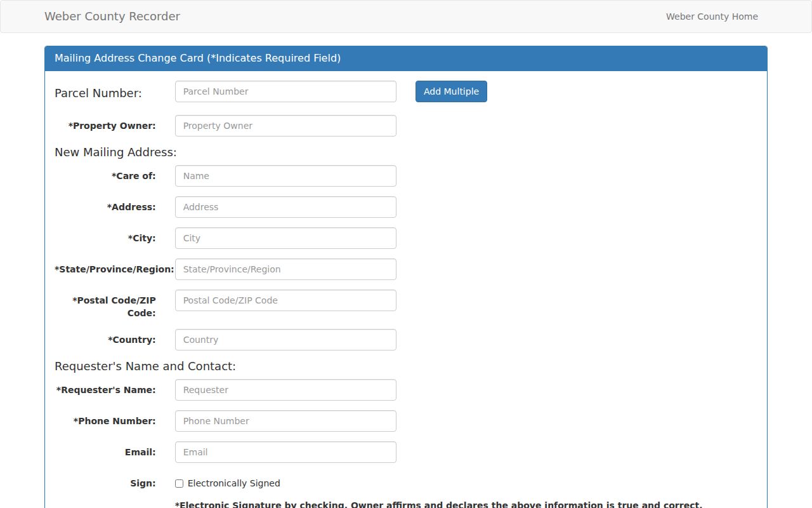The width and height of the screenshot is (812, 508).
Task: Click the New Mailing Address section heading
Action: (115, 152)
